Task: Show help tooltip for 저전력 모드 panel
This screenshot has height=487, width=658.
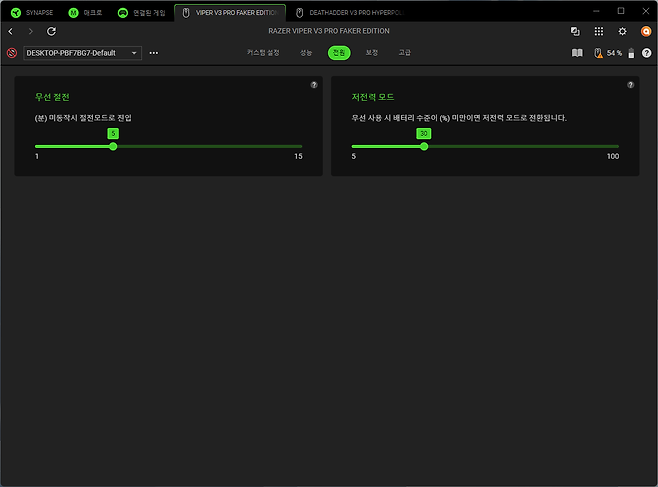Action: click(x=630, y=85)
